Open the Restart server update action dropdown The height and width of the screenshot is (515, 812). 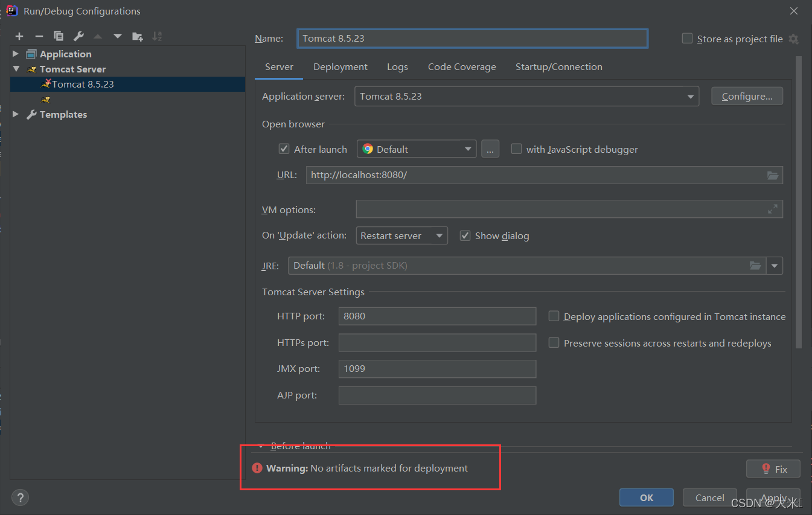402,235
